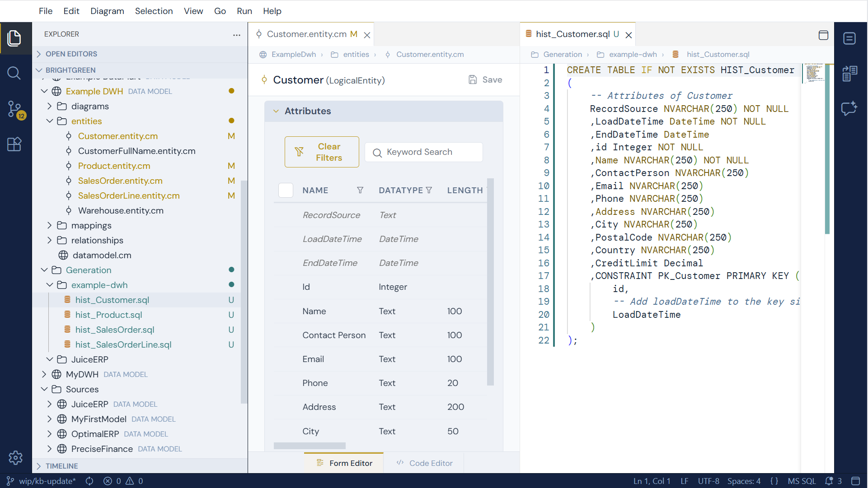Click the attributes table vertical scrollbar
Viewport: 868px width, 488px height.
490,282
